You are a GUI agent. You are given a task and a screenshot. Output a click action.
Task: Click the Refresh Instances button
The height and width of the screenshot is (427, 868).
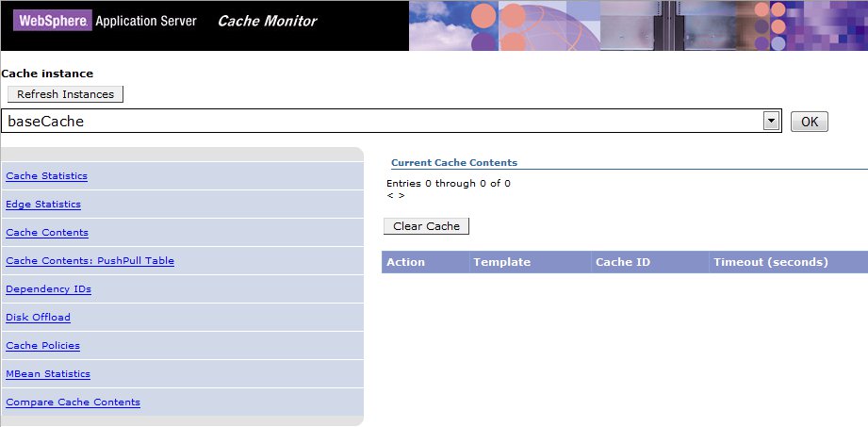click(65, 94)
